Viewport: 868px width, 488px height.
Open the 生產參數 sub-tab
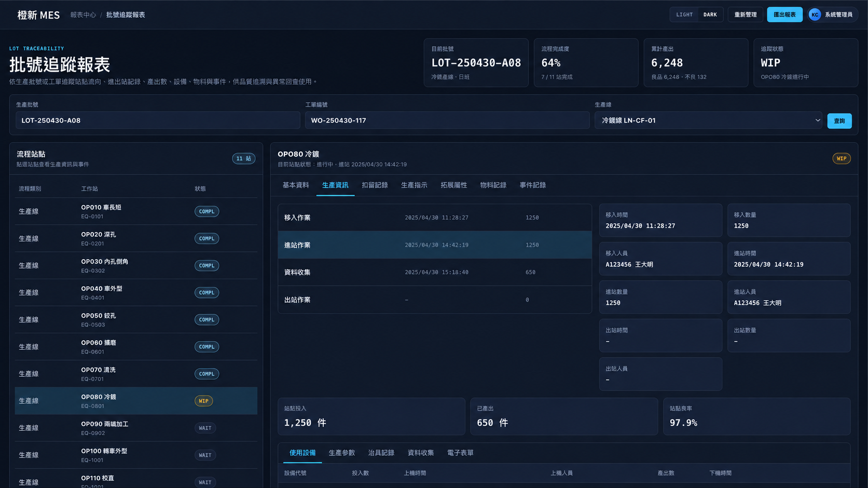coord(342,453)
